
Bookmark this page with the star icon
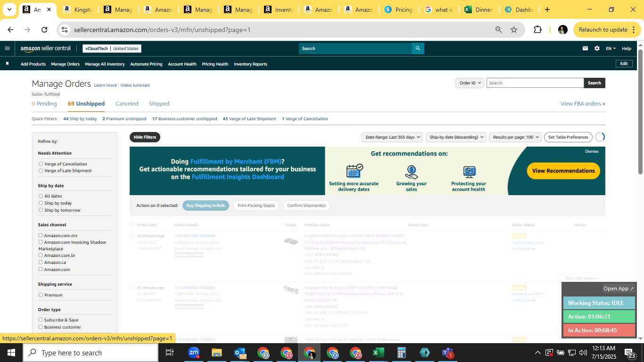point(514,30)
